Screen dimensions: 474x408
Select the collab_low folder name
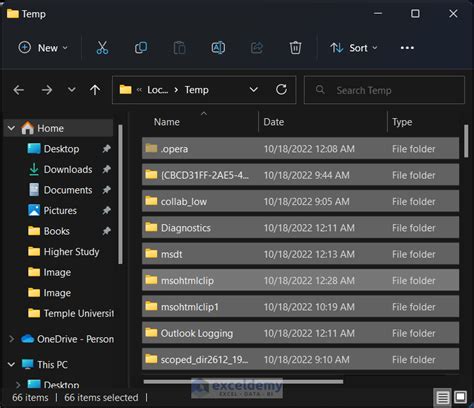coord(184,202)
